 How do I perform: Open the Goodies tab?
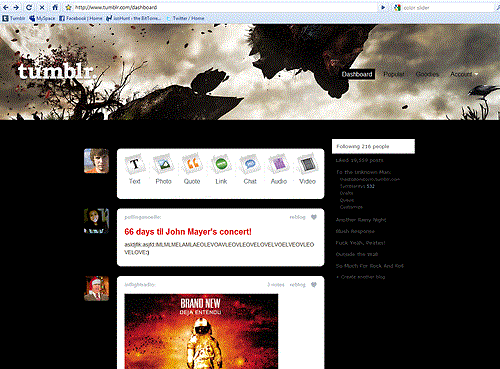427,74
